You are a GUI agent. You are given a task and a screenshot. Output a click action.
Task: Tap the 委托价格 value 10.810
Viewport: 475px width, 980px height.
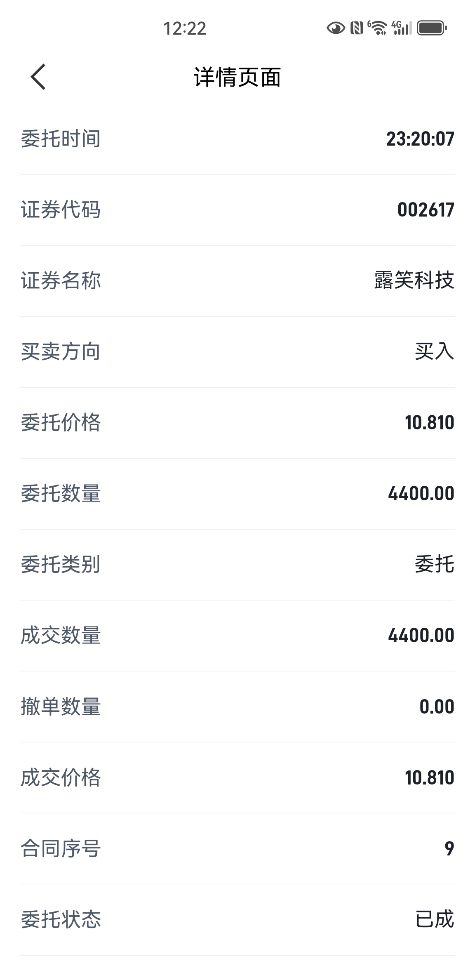[429, 422]
